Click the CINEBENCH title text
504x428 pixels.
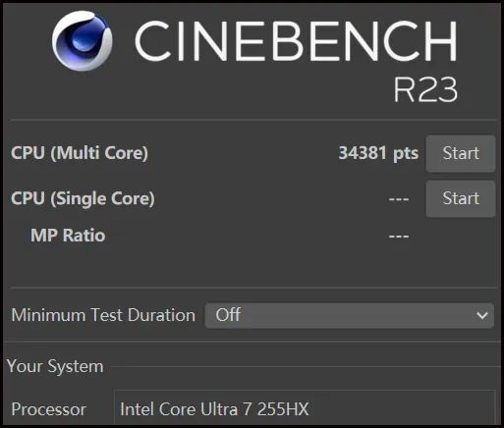point(296,40)
